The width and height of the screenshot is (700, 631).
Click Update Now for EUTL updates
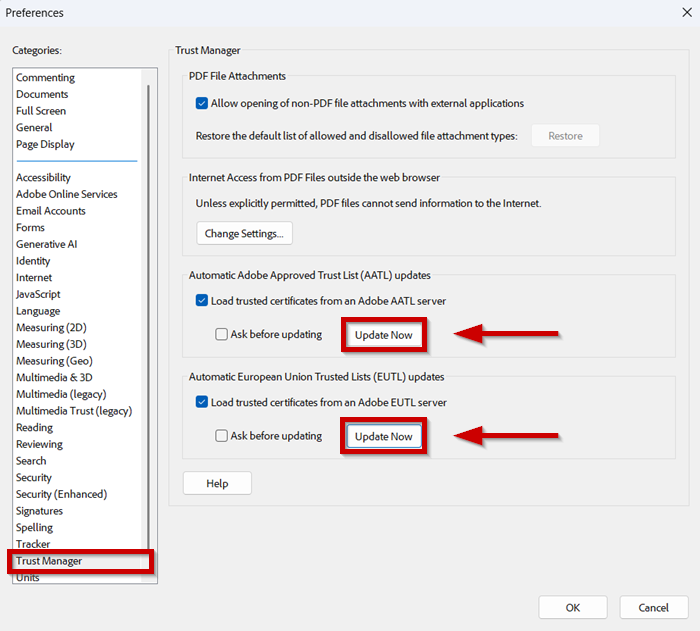click(384, 436)
